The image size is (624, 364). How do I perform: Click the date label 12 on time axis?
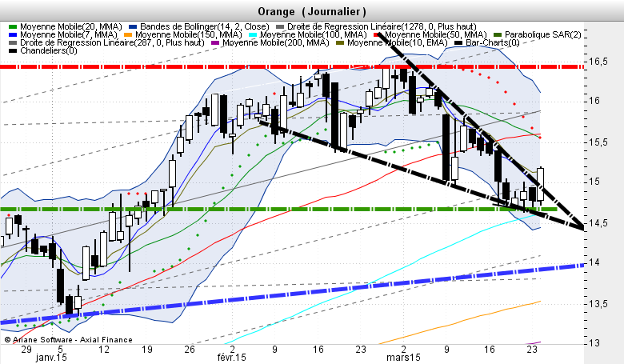point(104,350)
